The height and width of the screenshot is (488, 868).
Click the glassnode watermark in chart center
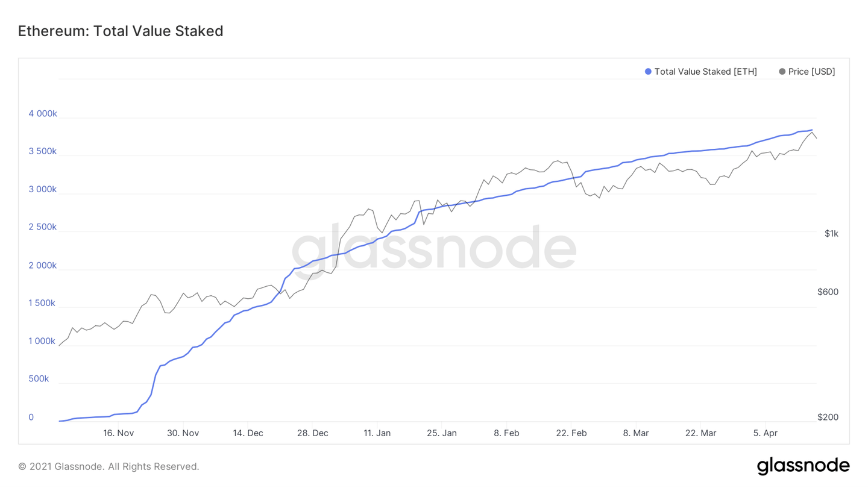coord(434,248)
